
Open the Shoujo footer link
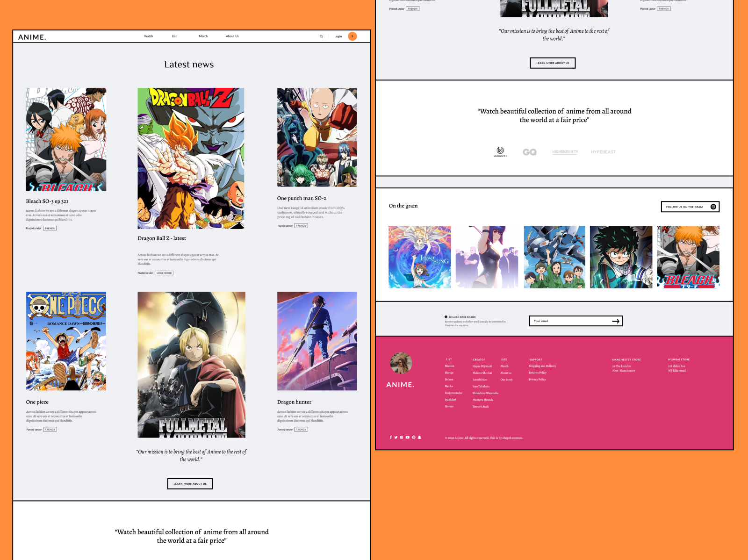pos(449,373)
